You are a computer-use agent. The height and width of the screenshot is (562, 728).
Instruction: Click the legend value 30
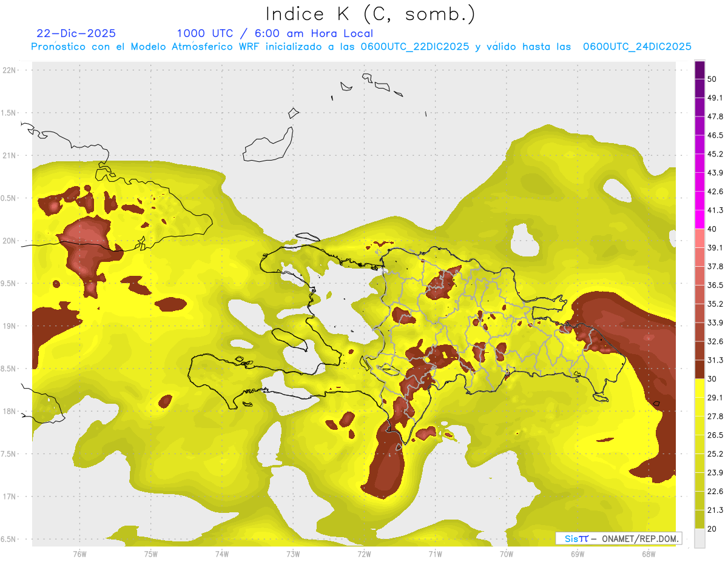pyautogui.click(x=712, y=379)
